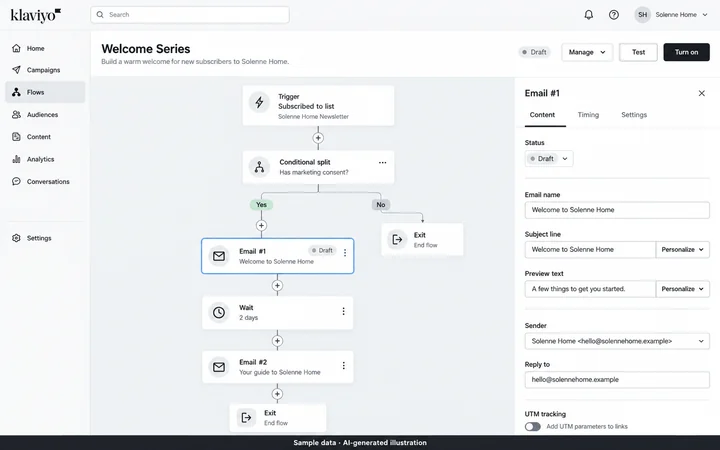Select the Wait '2 days' text
Screen dimensions: 720x450
point(248,318)
